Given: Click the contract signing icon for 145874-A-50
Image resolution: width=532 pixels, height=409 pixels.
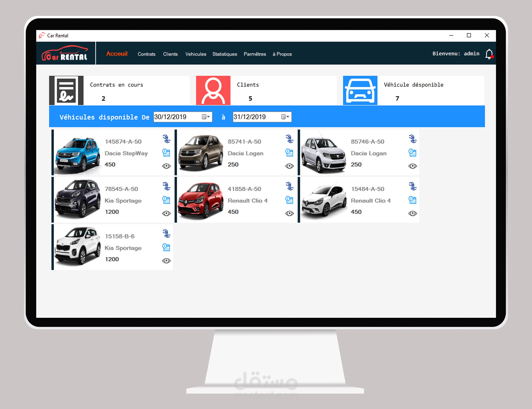Looking at the screenshot, I should click(x=166, y=139).
